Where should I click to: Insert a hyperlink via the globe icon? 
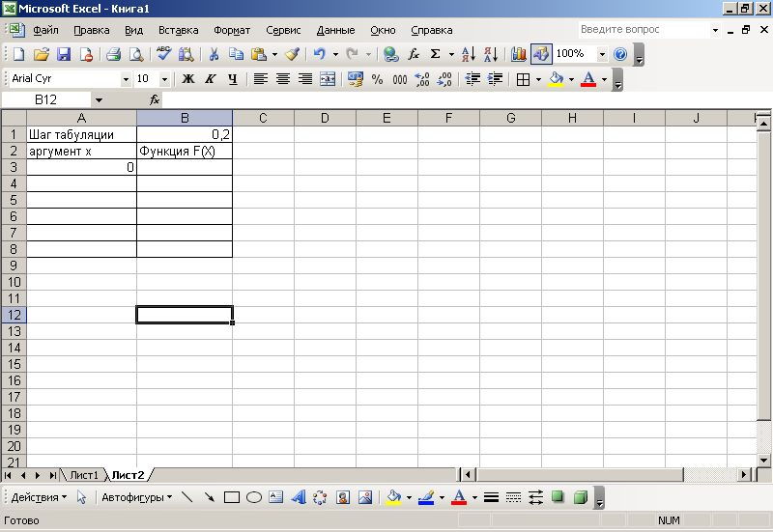(391, 54)
